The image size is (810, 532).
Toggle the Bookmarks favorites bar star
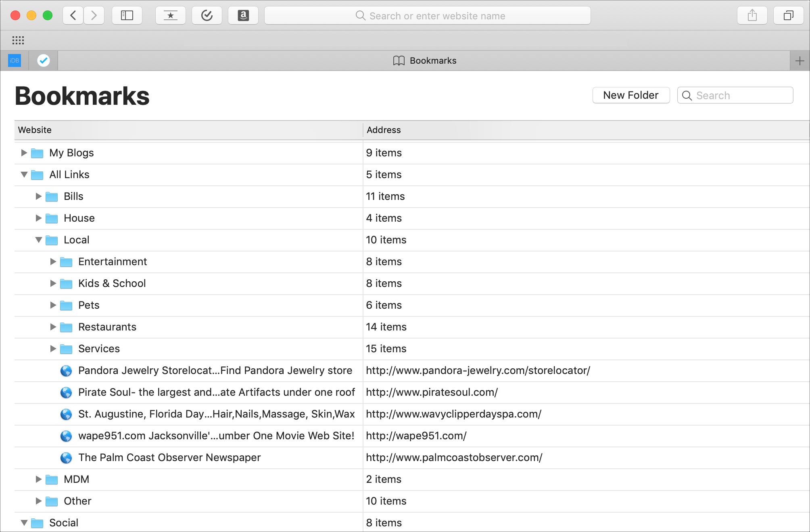point(172,15)
